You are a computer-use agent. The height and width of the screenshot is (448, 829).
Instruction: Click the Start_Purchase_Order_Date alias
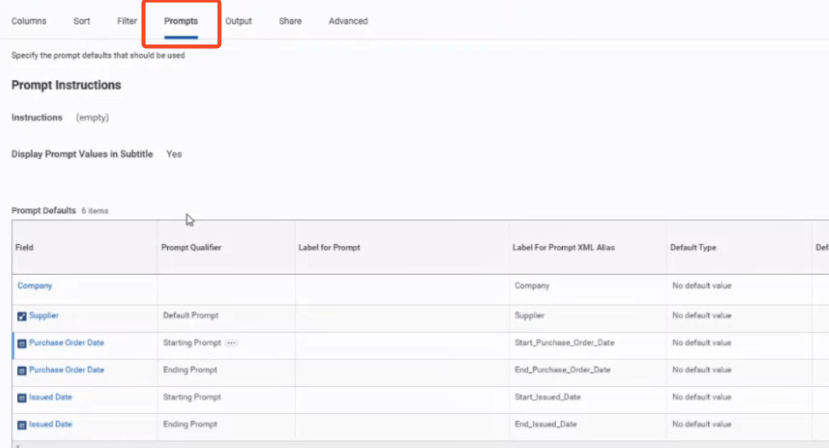pos(565,343)
